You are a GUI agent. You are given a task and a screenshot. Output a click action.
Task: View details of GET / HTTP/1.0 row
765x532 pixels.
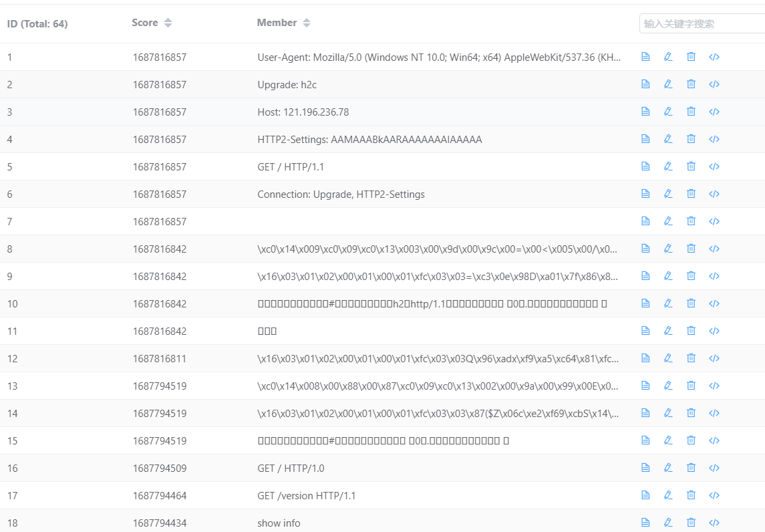645,468
